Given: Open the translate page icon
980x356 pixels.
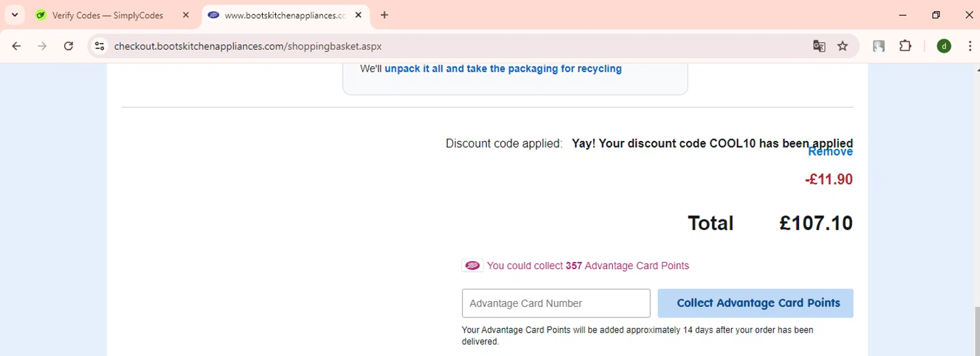Looking at the screenshot, I should [x=819, y=46].
